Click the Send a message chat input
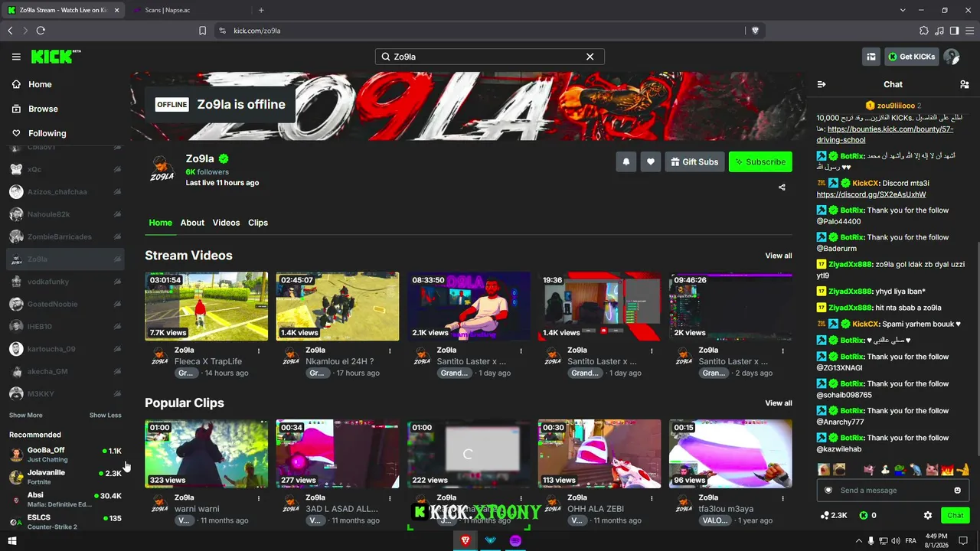Screen dimensions: 980x551 pos(893,491)
